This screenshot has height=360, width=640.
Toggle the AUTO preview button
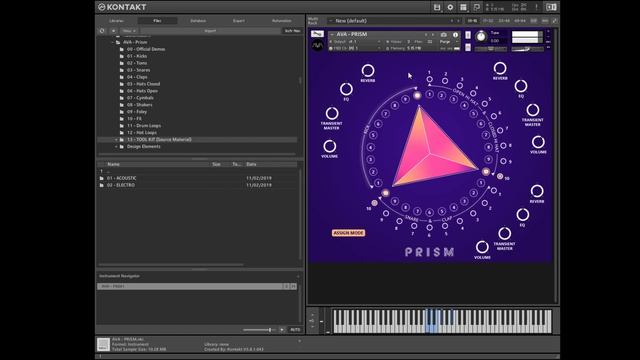click(295, 329)
